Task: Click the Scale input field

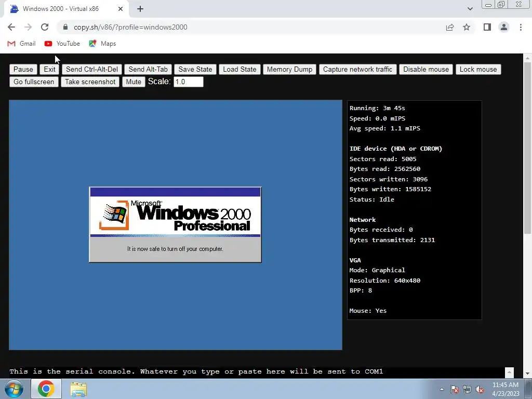Action: pos(188,82)
